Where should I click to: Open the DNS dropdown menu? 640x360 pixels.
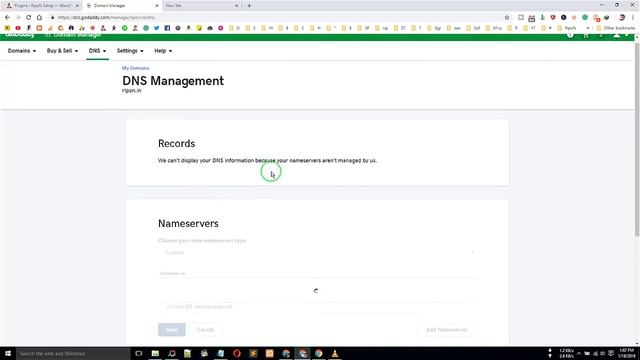click(98, 51)
